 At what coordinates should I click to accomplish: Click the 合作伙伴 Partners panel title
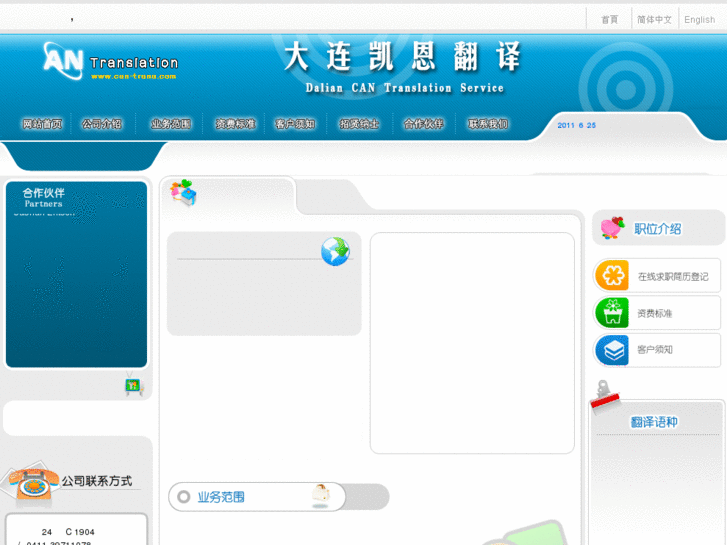44,197
